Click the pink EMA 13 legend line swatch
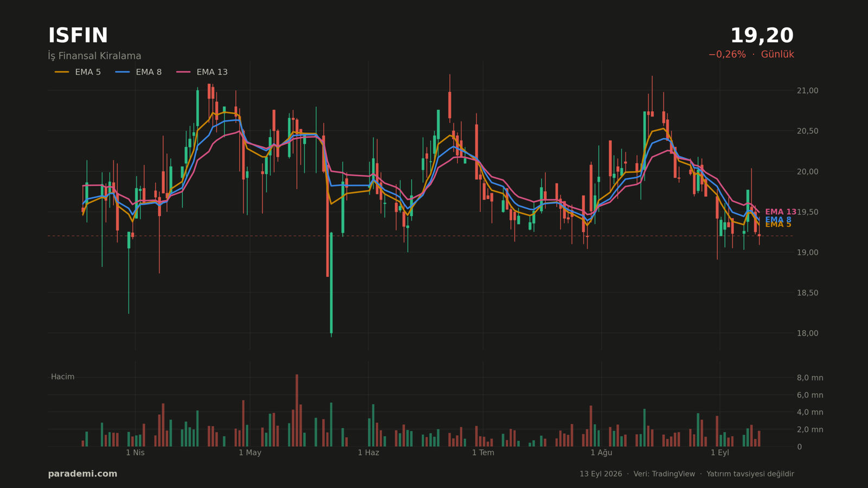 (x=183, y=72)
